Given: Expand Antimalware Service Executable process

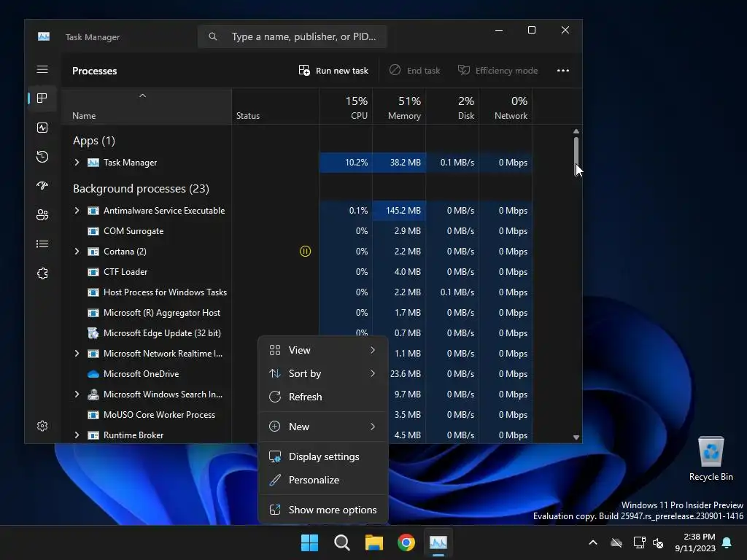Looking at the screenshot, I should [x=77, y=211].
